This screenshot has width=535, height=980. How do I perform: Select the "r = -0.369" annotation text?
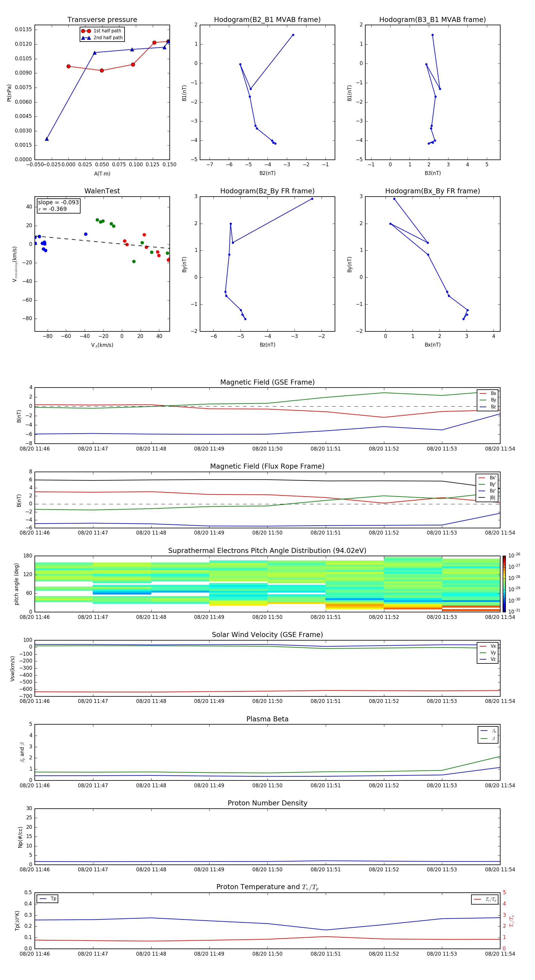point(53,209)
